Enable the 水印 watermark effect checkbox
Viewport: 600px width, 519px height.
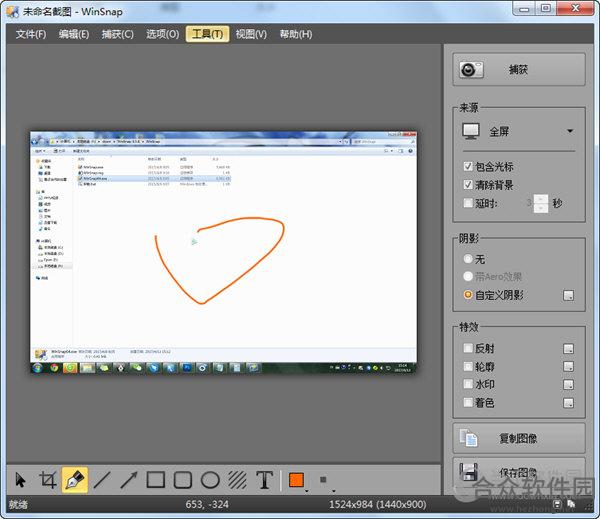468,384
